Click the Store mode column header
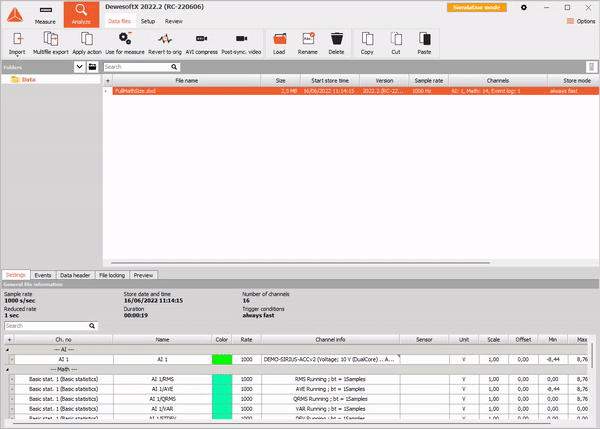600x429 pixels. (573, 81)
